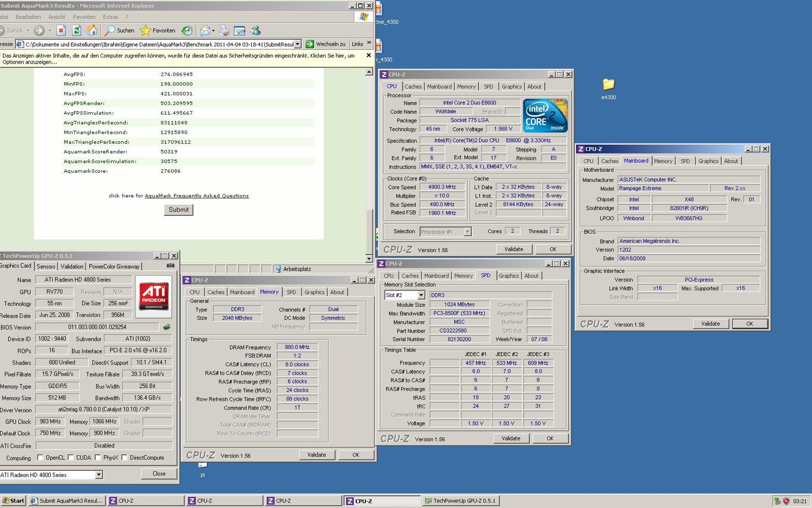Switch to the Sensors tab in GPU-Z

(x=46, y=266)
